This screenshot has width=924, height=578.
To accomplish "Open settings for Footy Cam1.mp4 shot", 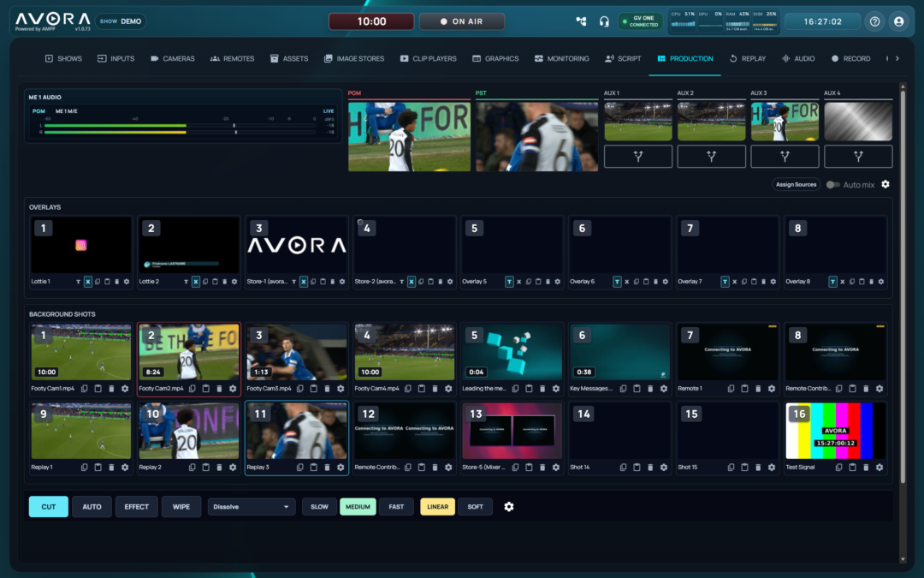I will pos(125,389).
